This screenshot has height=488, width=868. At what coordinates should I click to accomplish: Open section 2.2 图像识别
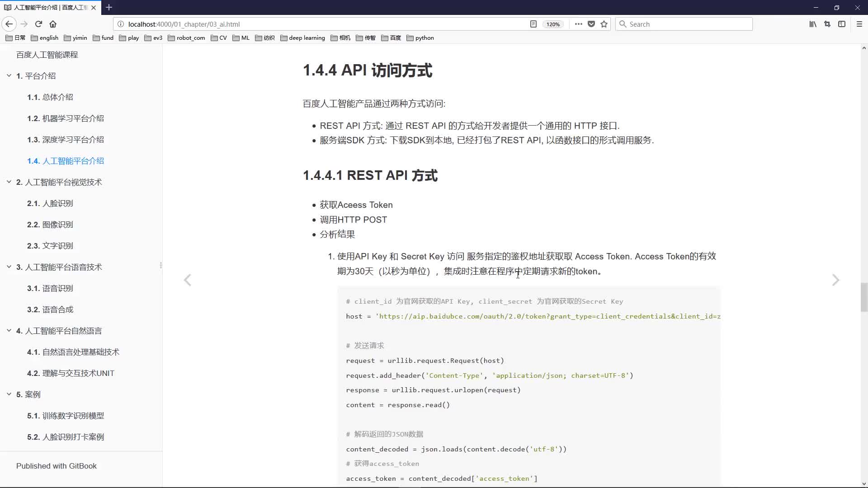[50, 225]
